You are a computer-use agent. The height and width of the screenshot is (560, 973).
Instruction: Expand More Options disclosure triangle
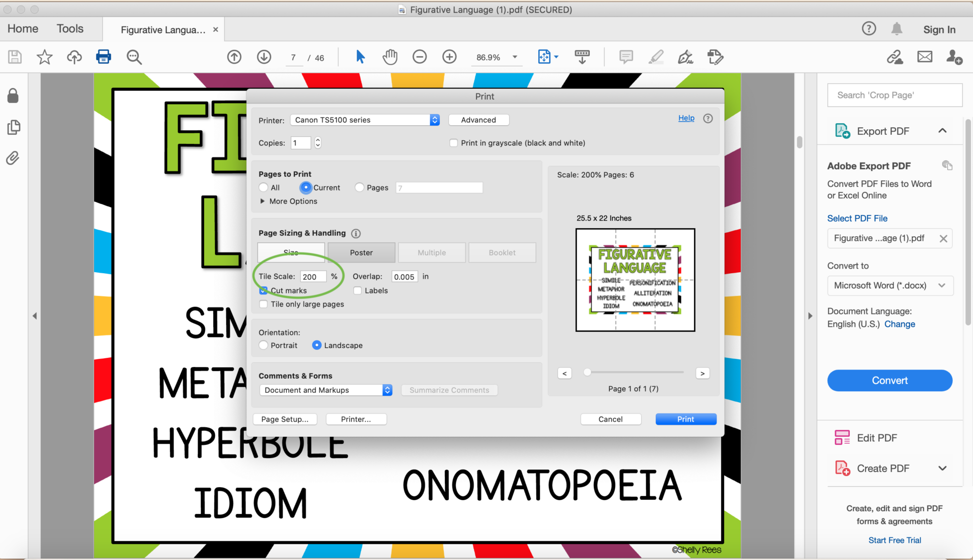pyautogui.click(x=264, y=201)
